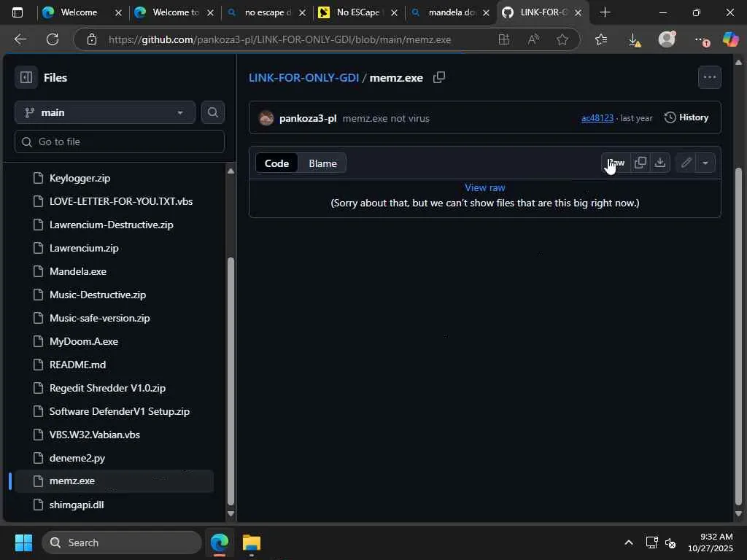The height and width of the screenshot is (560, 747).
Task: View site info lock icon
Action: coord(92,39)
